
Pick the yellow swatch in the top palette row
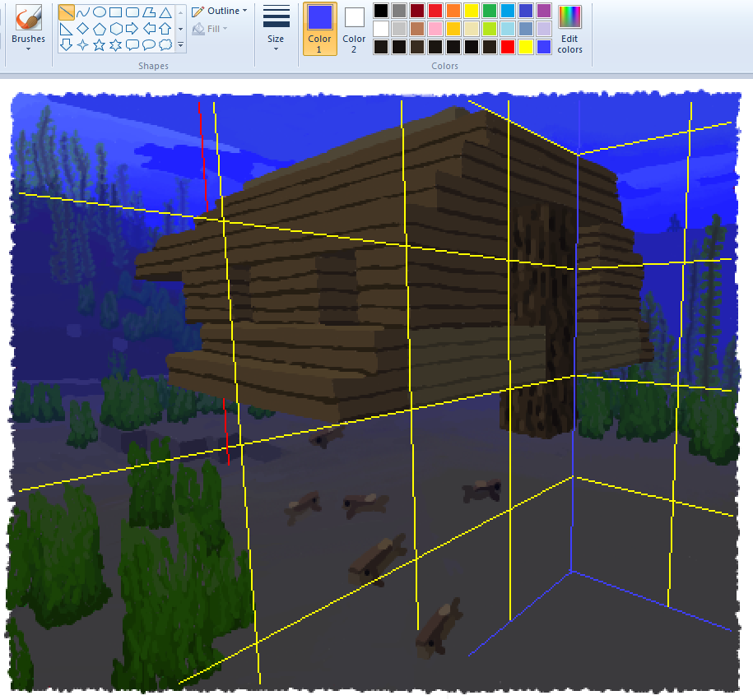click(471, 11)
